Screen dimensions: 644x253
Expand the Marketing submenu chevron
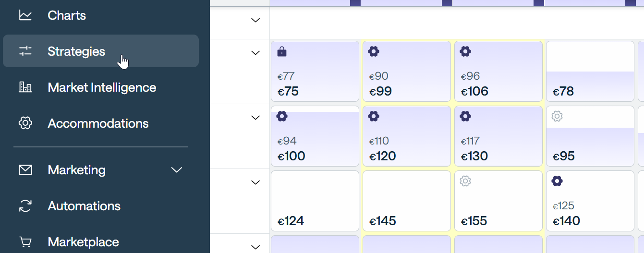(x=177, y=170)
